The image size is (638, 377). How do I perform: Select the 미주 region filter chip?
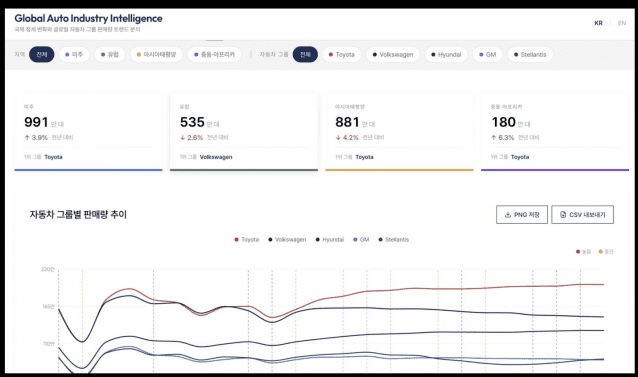coord(74,54)
